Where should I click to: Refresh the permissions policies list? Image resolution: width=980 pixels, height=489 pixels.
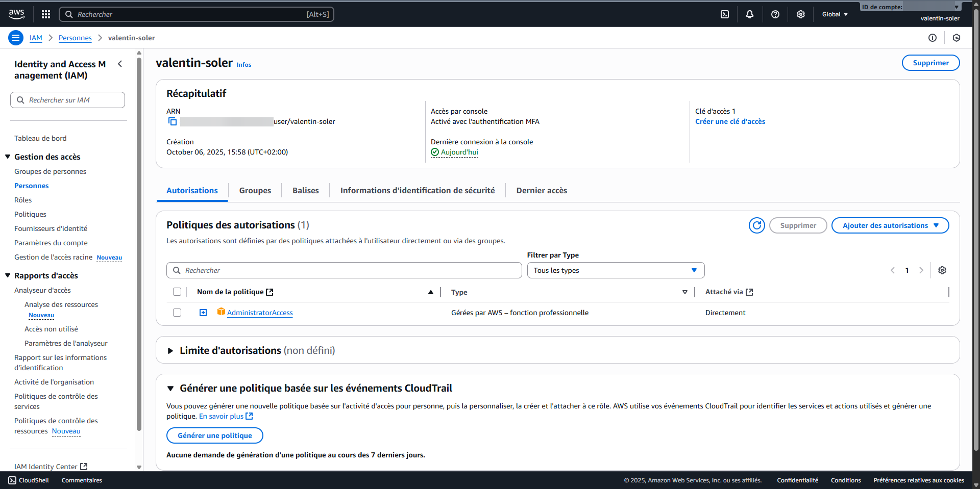pyautogui.click(x=756, y=225)
